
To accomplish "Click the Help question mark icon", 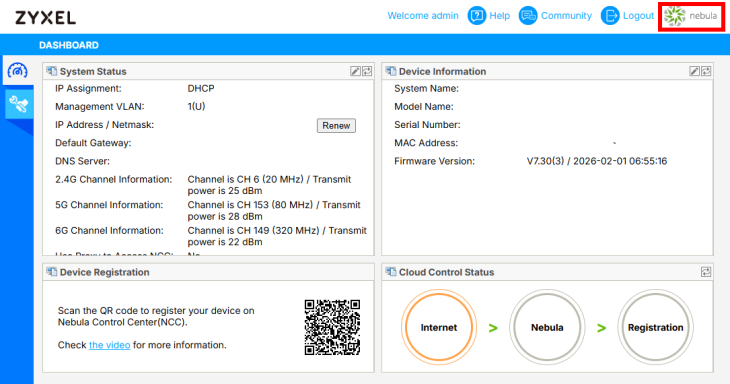I will point(477,16).
